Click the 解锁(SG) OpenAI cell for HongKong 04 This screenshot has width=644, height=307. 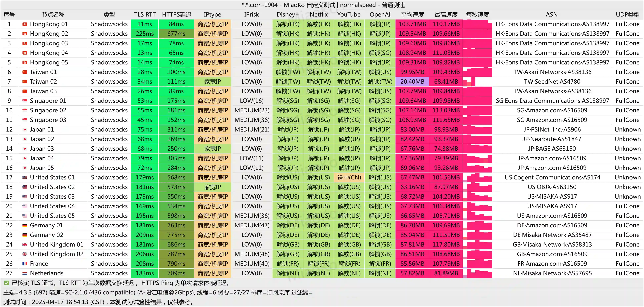point(380,53)
